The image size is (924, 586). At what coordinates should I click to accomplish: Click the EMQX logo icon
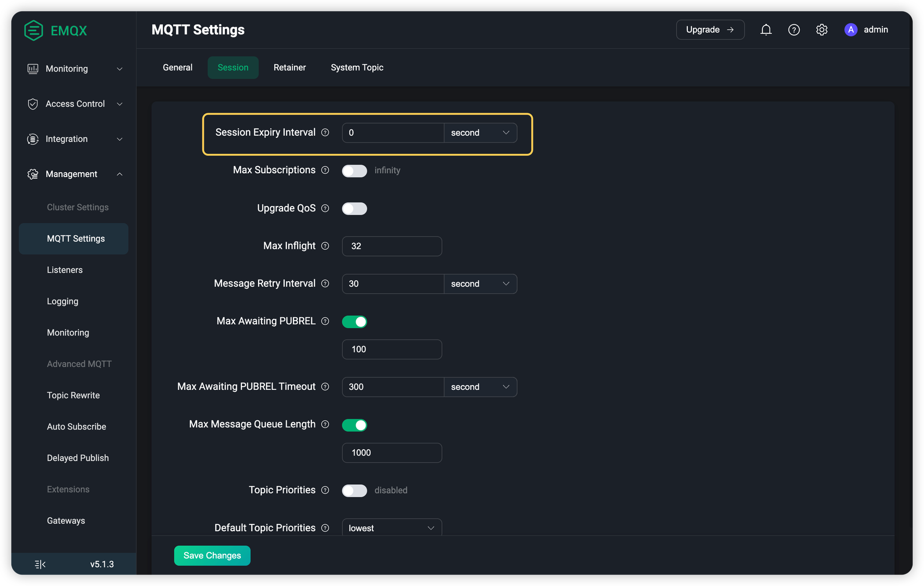point(34,30)
